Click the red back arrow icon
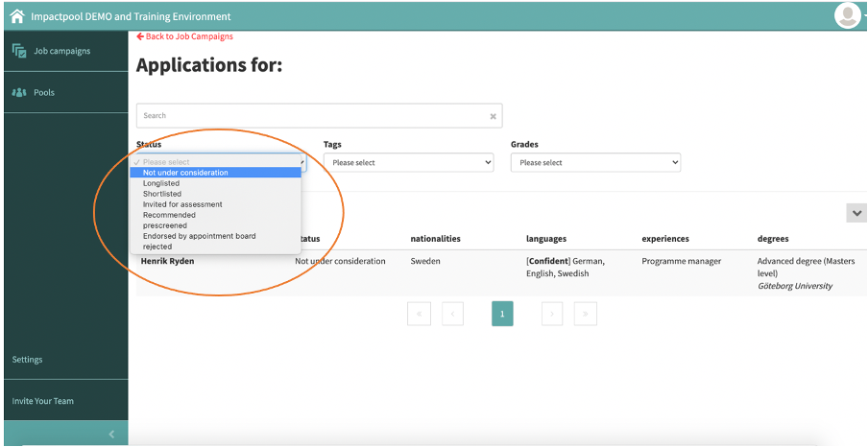This screenshot has width=868, height=447. click(140, 36)
